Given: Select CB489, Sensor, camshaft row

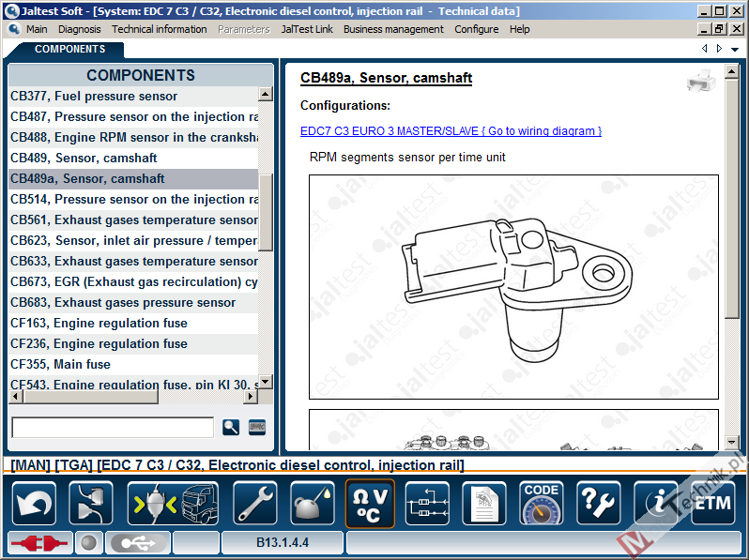Looking at the screenshot, I should click(133, 158).
